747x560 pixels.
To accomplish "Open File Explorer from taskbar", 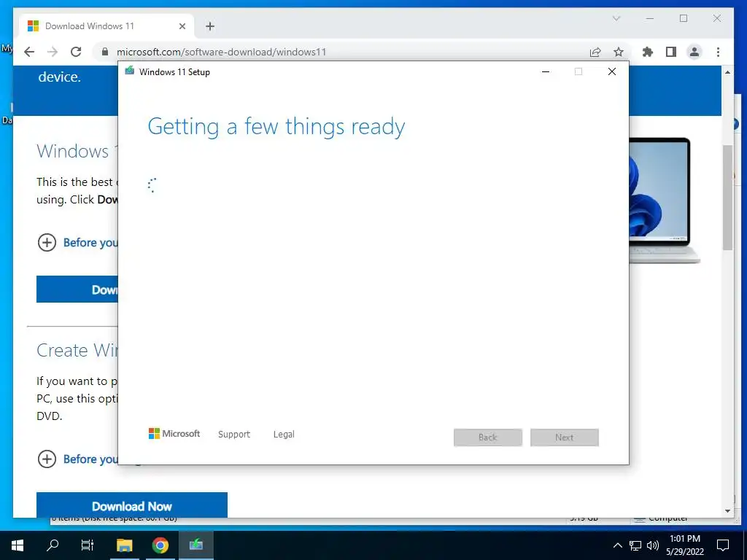I will [124, 545].
